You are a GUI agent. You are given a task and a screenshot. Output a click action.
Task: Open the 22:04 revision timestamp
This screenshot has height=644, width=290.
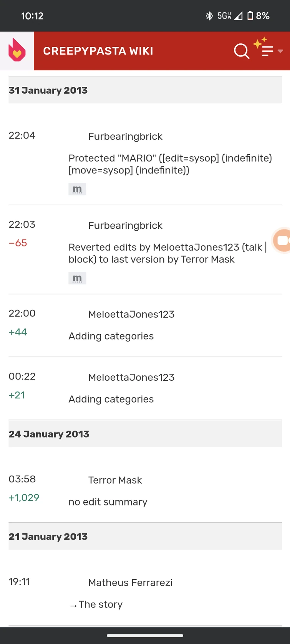click(22, 135)
